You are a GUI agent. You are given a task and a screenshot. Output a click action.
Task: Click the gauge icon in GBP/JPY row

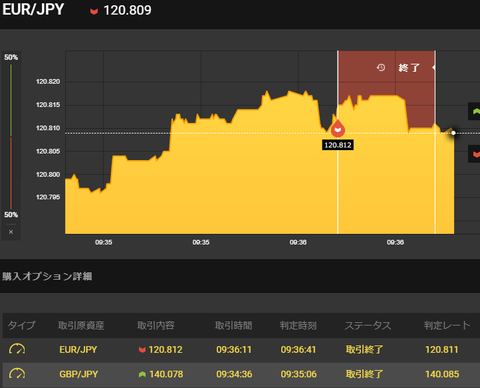tap(17, 373)
